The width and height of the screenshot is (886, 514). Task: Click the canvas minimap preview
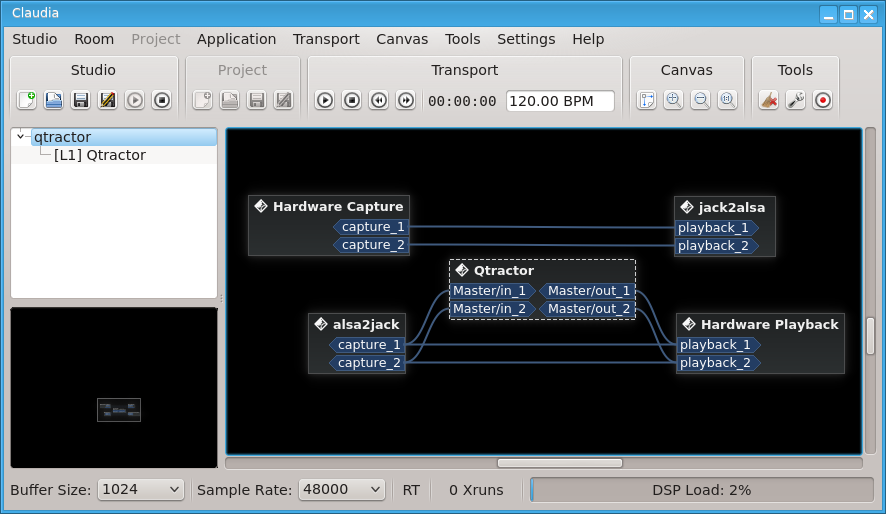point(119,410)
